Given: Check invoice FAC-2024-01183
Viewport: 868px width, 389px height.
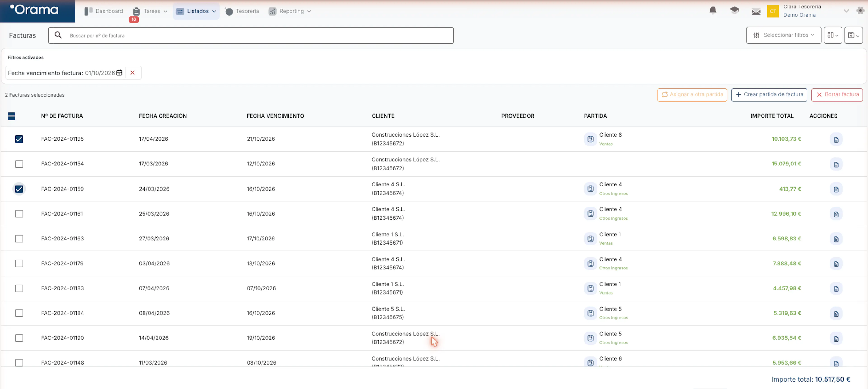Looking at the screenshot, I should pos(19,288).
